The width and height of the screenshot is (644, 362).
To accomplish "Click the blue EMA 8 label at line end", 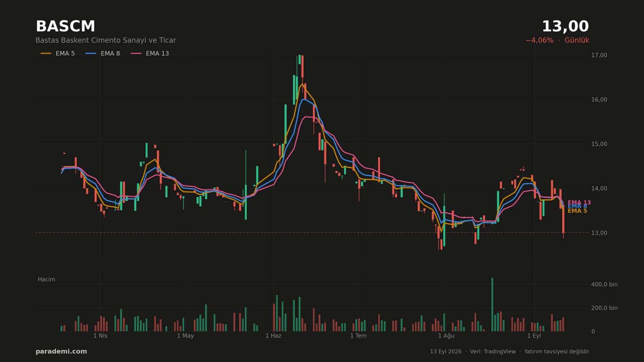I will click(x=577, y=206).
